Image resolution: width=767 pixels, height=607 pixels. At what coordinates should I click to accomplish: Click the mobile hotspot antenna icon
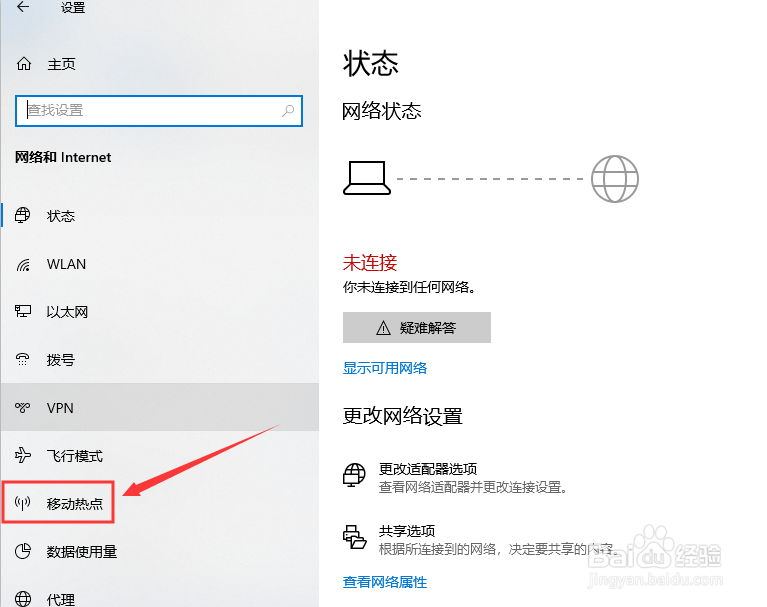[23, 503]
